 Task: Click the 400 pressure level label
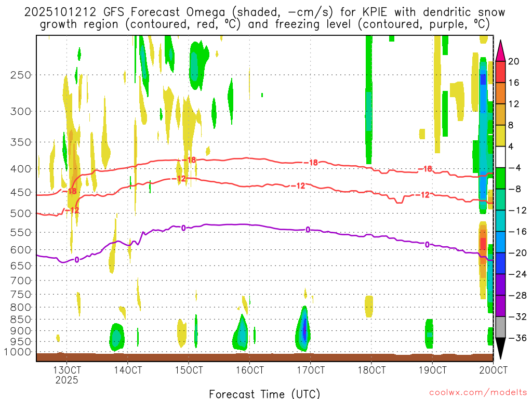pos(21,169)
